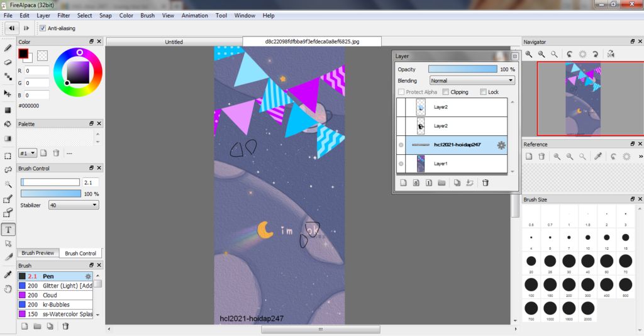This screenshot has width=644, height=336.
Task: Click the R value input field
Action: coord(36,70)
